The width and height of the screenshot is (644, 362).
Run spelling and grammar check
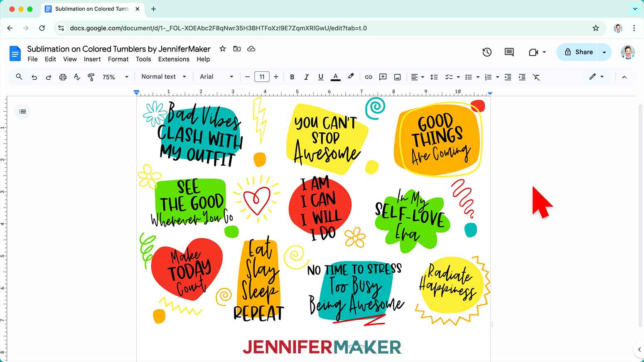pyautogui.click(x=77, y=77)
